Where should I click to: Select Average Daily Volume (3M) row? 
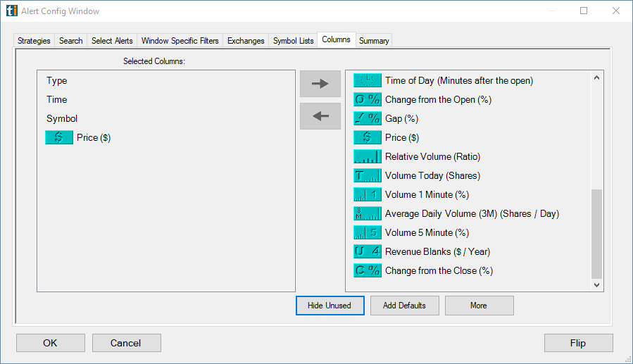point(472,213)
